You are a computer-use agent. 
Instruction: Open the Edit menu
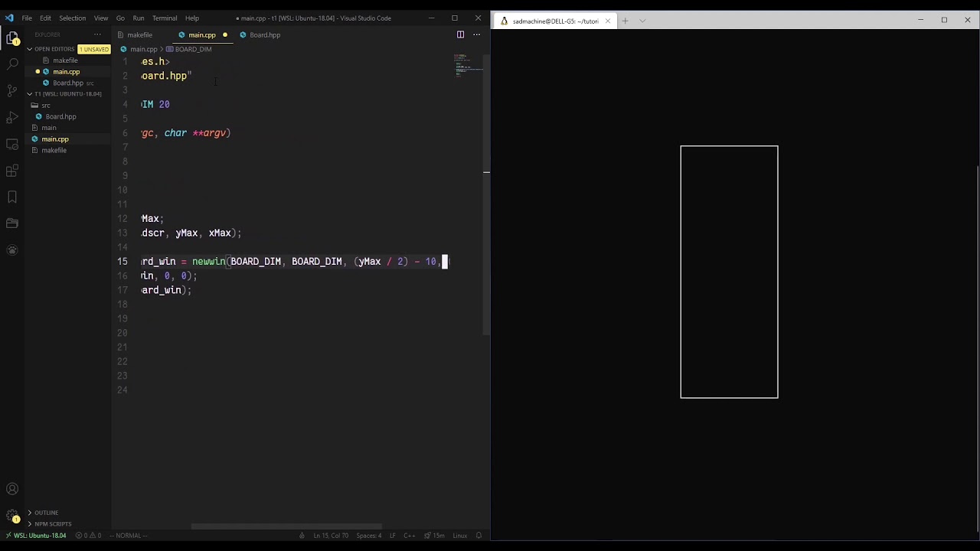pos(45,18)
